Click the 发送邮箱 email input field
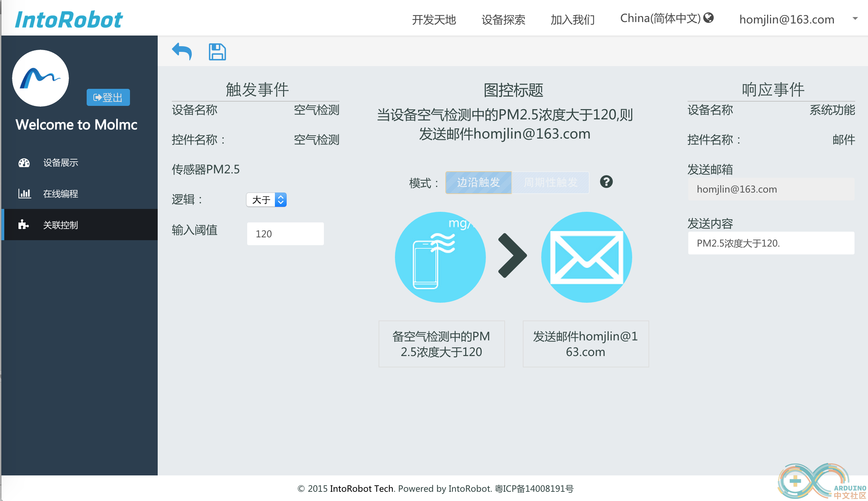The image size is (868, 501). click(771, 189)
